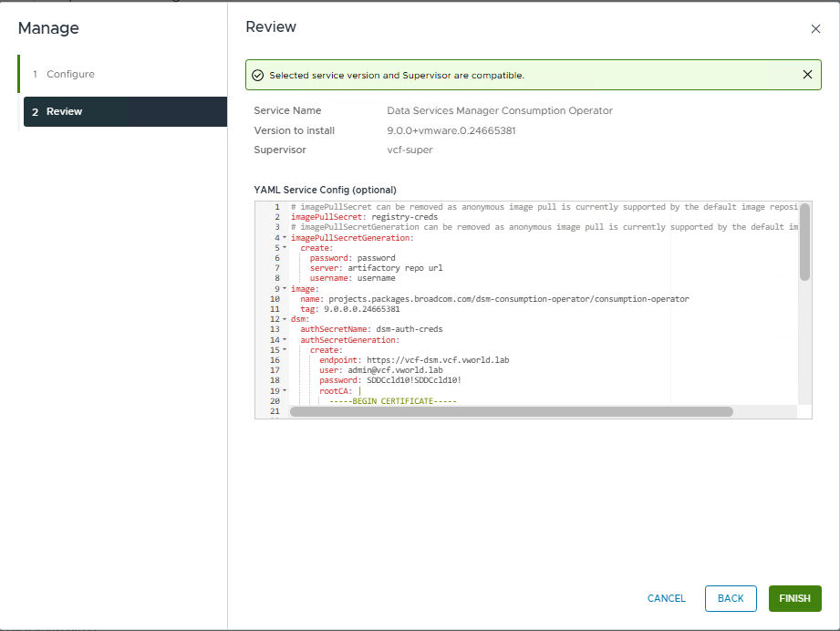Collapse the imagePullSecretGeneration block at line 4
840x631 pixels.
coord(285,238)
